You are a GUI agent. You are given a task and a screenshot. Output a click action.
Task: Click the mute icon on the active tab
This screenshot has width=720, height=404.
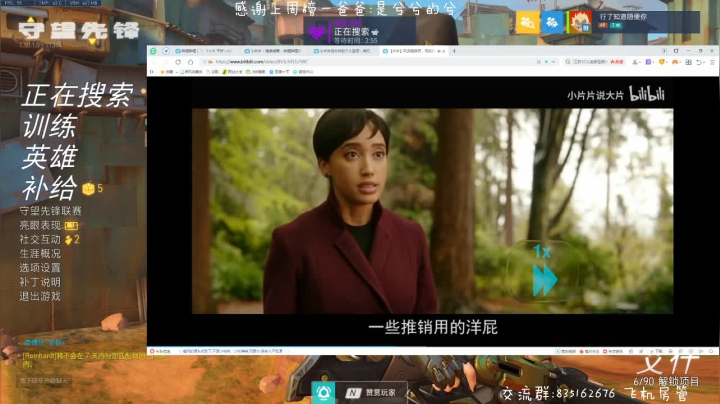tap(439, 51)
